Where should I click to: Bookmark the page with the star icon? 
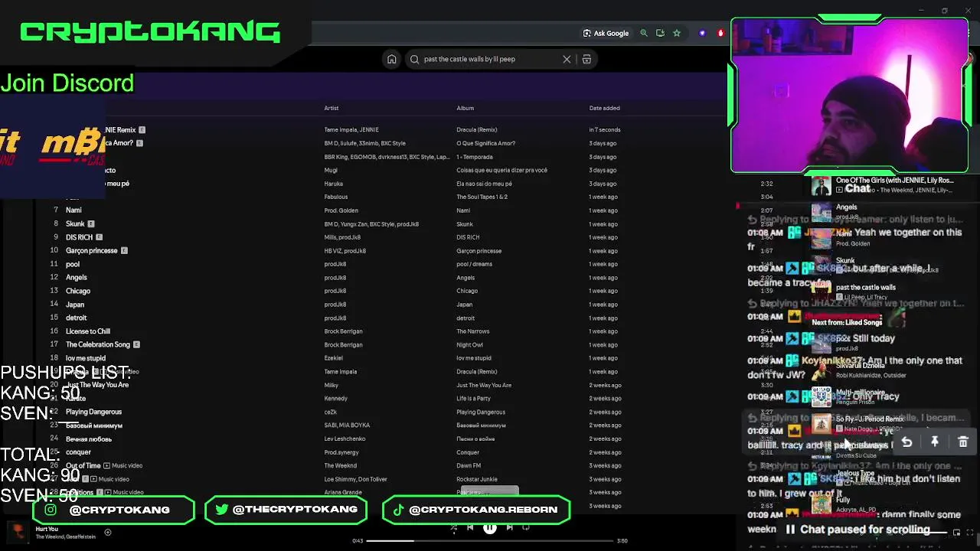coord(677,33)
